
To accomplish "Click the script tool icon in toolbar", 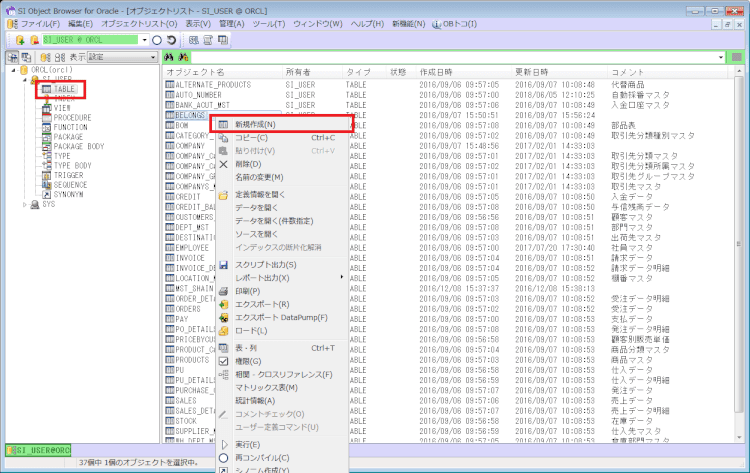I will click(208, 40).
